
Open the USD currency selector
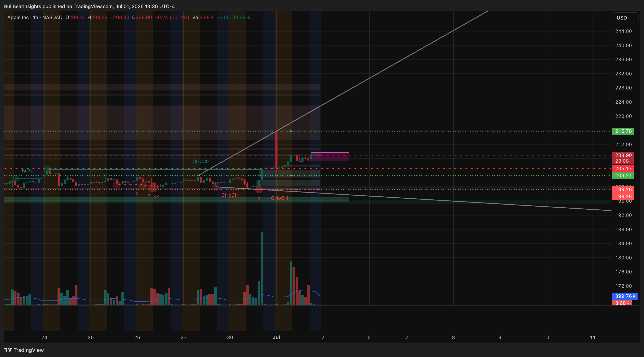pyautogui.click(x=625, y=18)
